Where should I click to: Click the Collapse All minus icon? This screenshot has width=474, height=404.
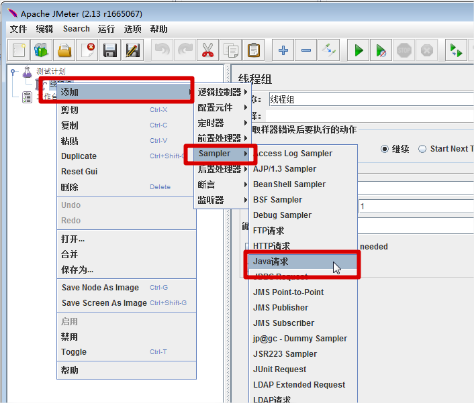(306, 51)
